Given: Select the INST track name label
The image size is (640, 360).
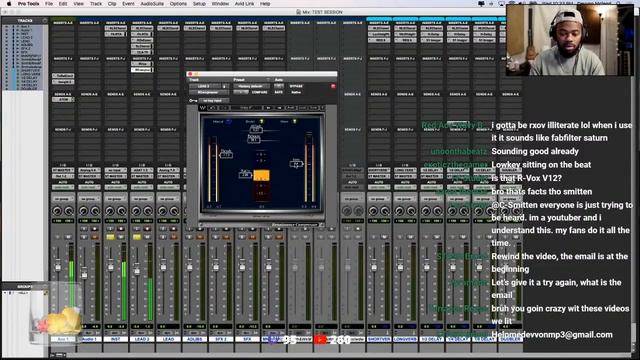Looking at the screenshot, I should [x=116, y=339].
